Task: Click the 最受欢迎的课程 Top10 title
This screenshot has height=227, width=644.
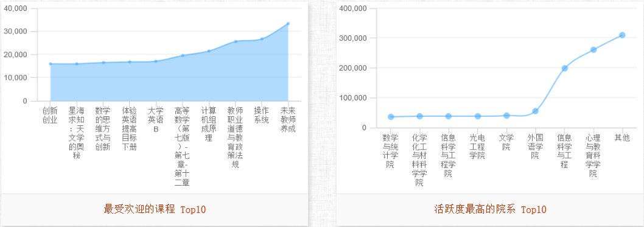Action: [x=155, y=210]
